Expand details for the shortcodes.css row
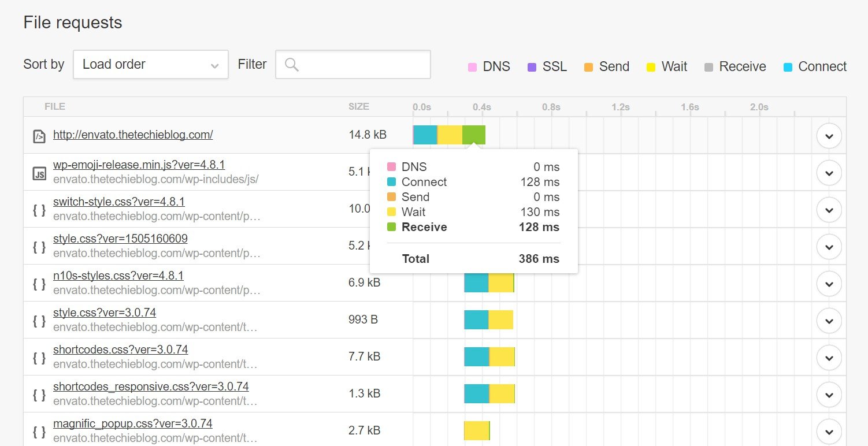 [829, 358]
